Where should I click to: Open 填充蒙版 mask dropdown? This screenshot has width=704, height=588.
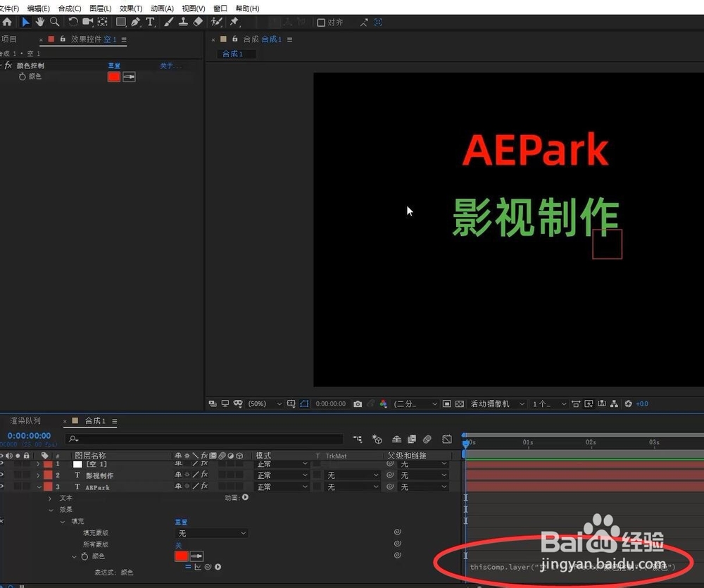[x=211, y=533]
